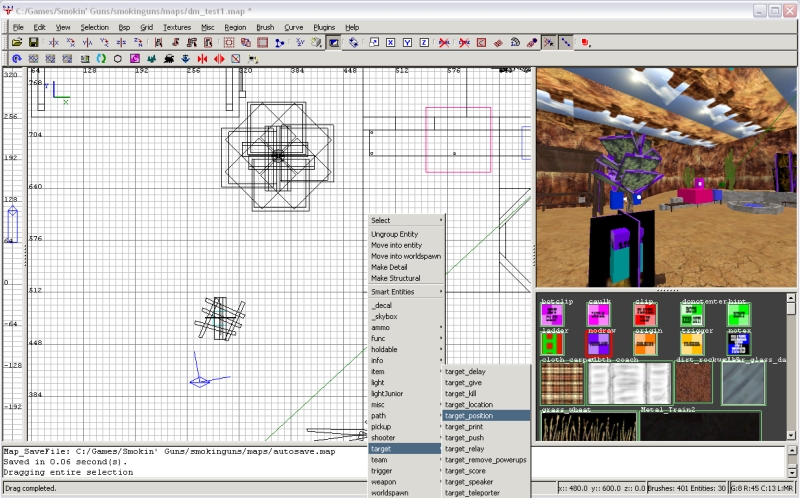Click the Select Touching toolbar icon
The image size is (800, 498).
pos(175,43)
